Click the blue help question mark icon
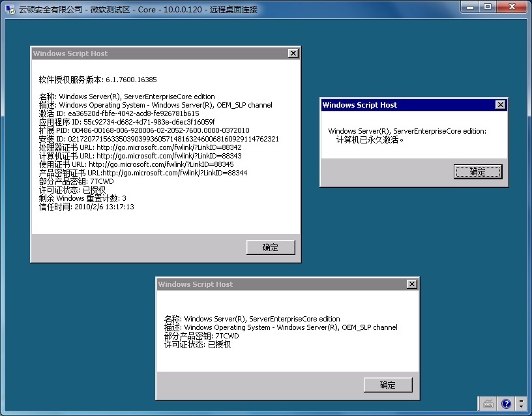532x416 pixels. coord(506,404)
